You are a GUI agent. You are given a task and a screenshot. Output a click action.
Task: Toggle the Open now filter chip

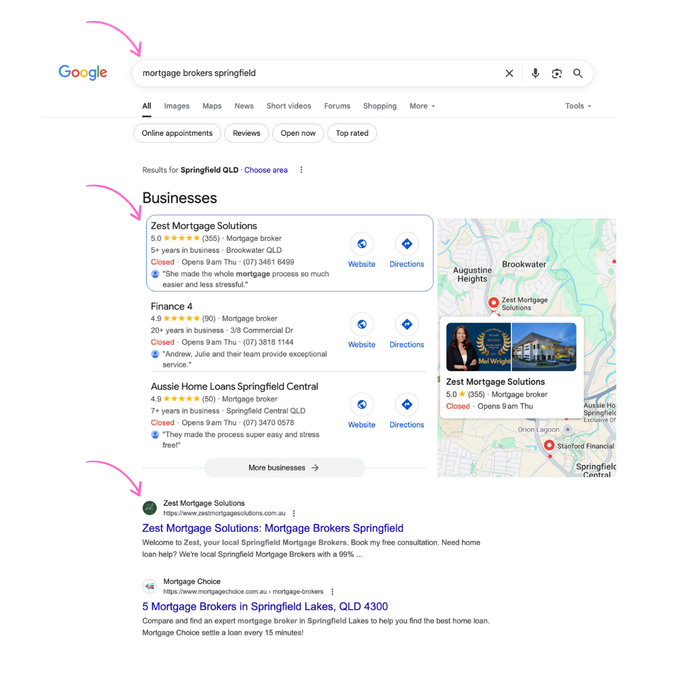coord(298,133)
